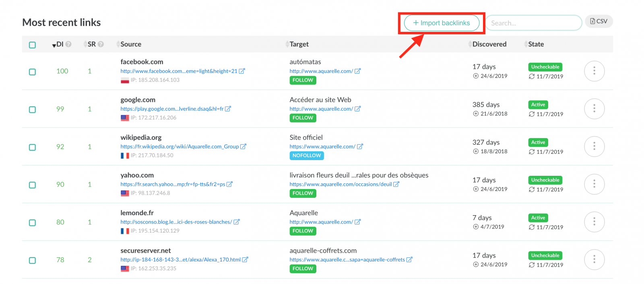Check the facebook.com row checkbox

[x=32, y=72]
